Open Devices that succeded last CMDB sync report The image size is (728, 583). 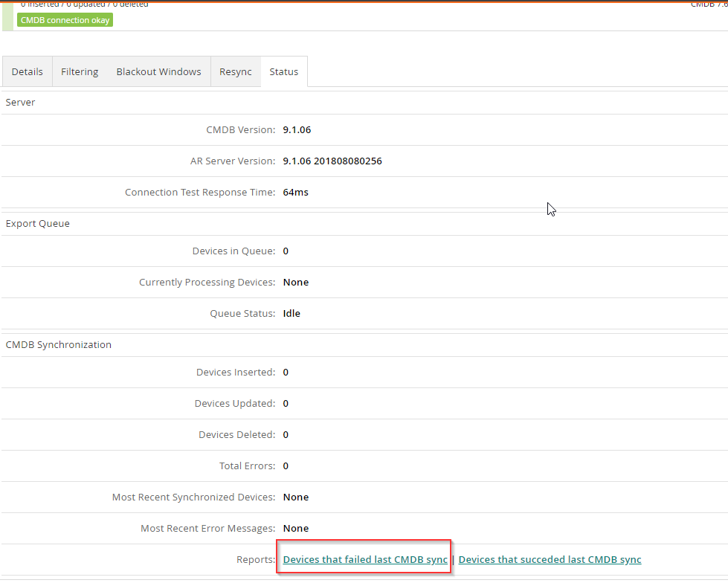(x=550, y=559)
